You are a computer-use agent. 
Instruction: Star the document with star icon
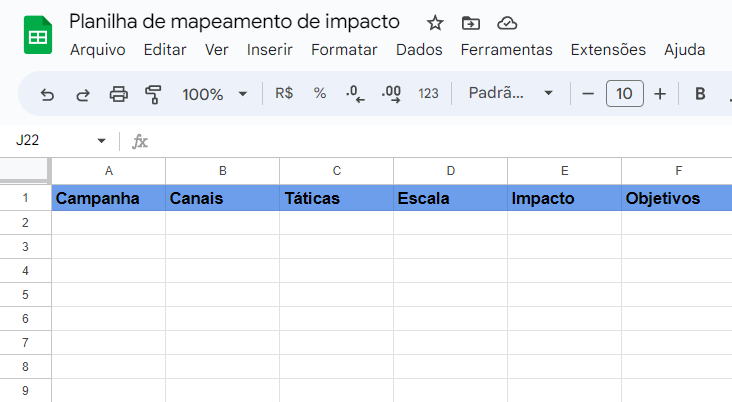(x=435, y=22)
